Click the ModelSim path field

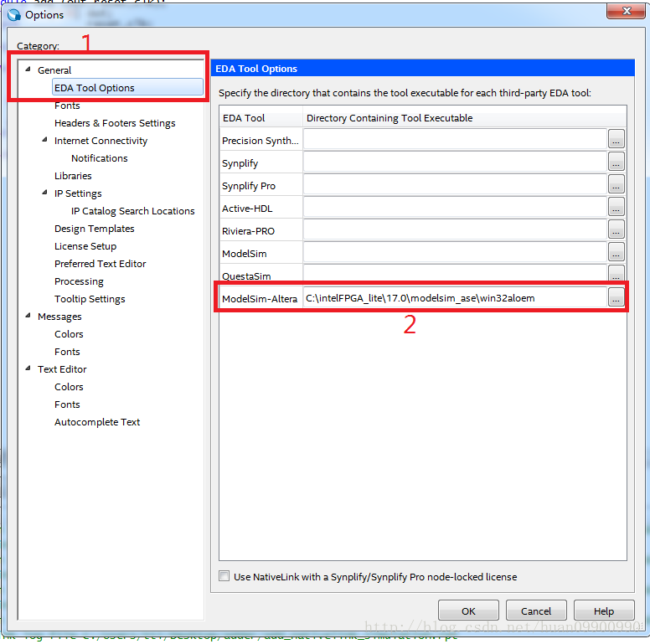click(x=455, y=252)
